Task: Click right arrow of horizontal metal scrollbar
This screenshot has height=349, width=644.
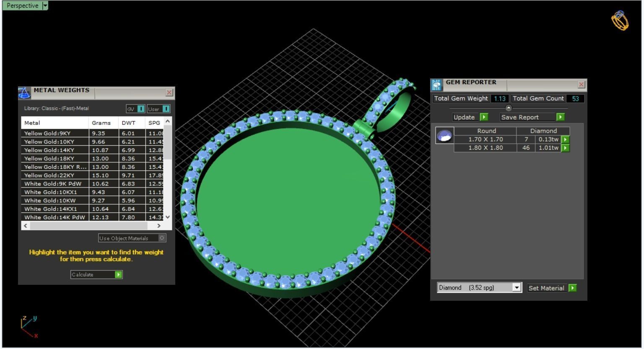Action: 159,226
